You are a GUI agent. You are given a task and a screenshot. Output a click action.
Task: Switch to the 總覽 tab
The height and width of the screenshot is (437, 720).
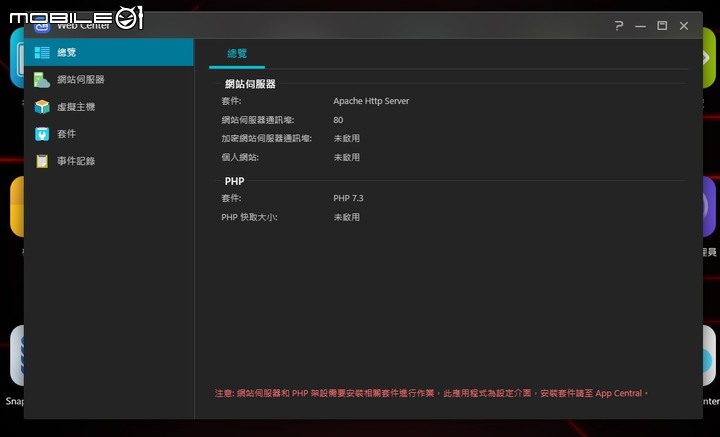pyautogui.click(x=237, y=54)
